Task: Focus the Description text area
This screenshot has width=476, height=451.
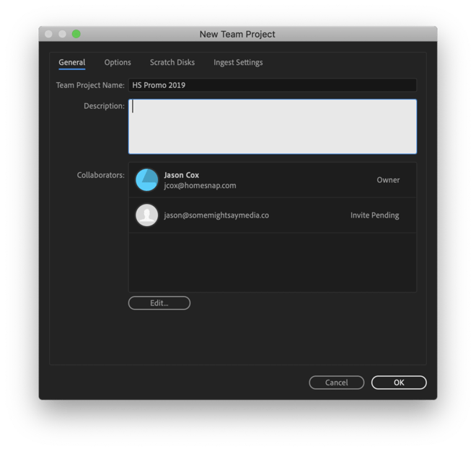Action: pos(273,127)
